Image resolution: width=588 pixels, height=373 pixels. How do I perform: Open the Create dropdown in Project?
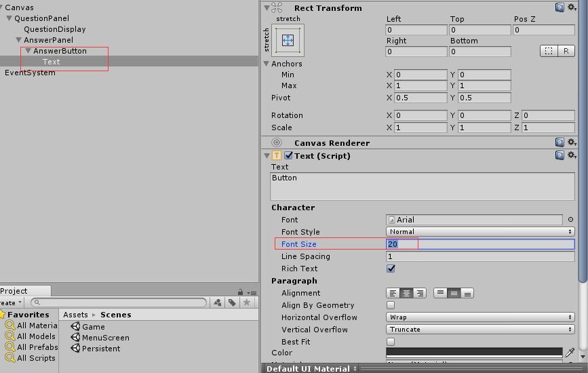[12, 302]
